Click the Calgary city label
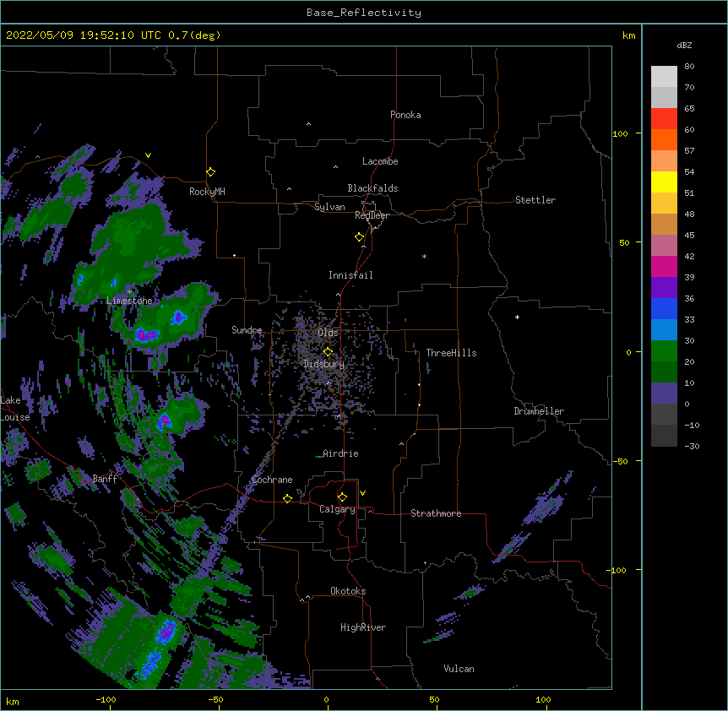Viewport: 728px width, 711px height. 337,509
